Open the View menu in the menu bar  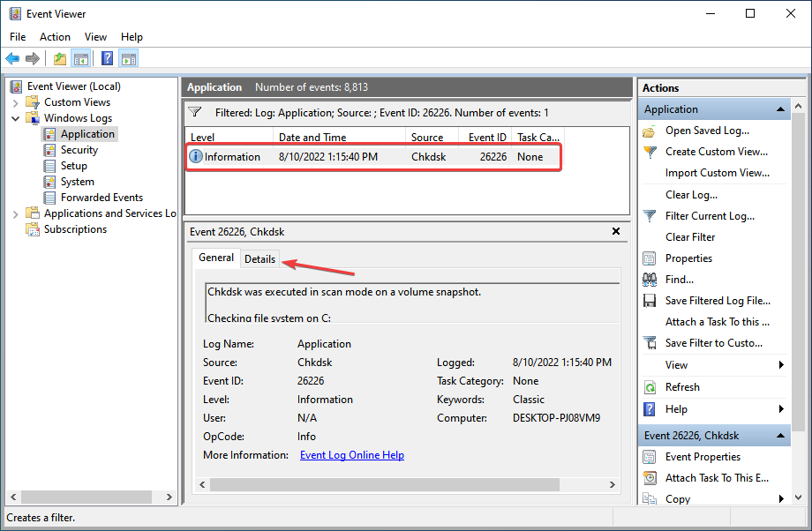[x=95, y=37]
